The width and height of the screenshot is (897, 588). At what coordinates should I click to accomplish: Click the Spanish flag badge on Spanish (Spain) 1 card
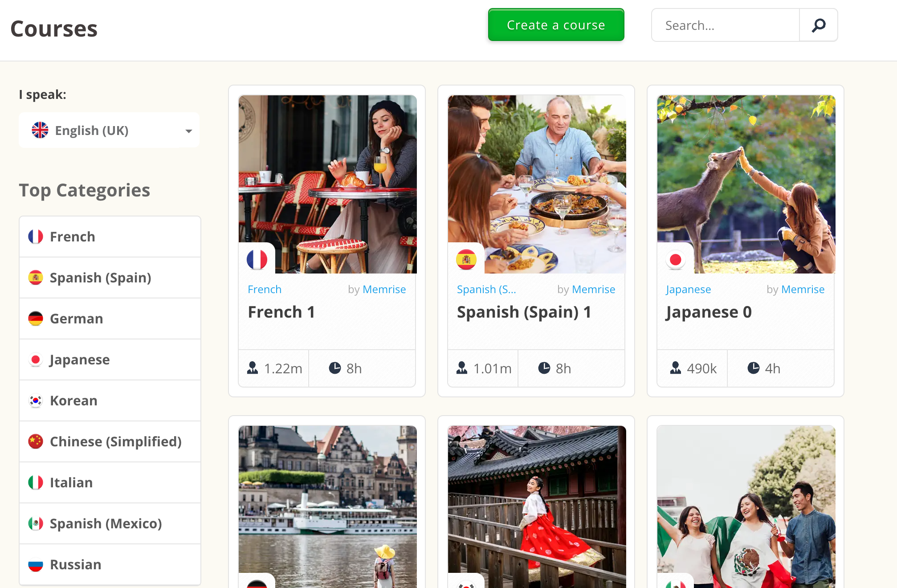tap(466, 259)
